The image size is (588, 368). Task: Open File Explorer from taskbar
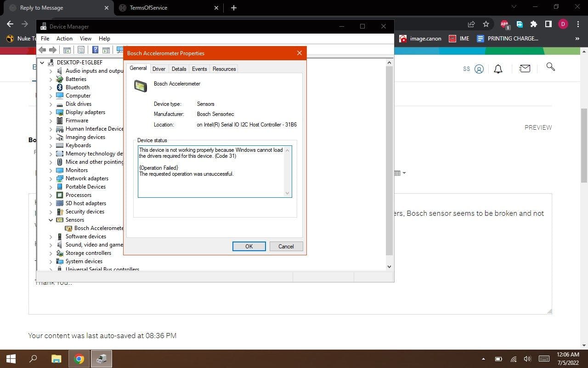tap(56, 359)
